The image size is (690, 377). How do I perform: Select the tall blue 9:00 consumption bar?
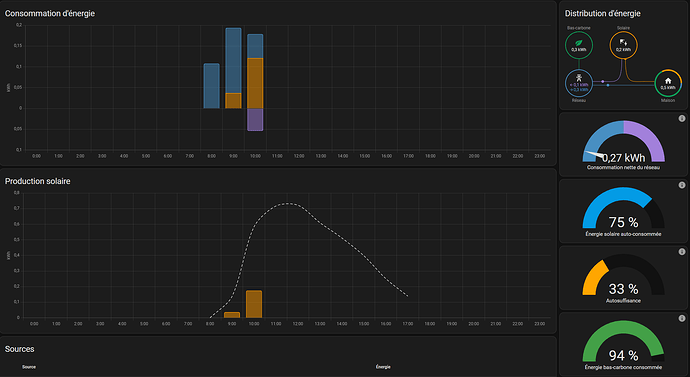click(x=233, y=61)
